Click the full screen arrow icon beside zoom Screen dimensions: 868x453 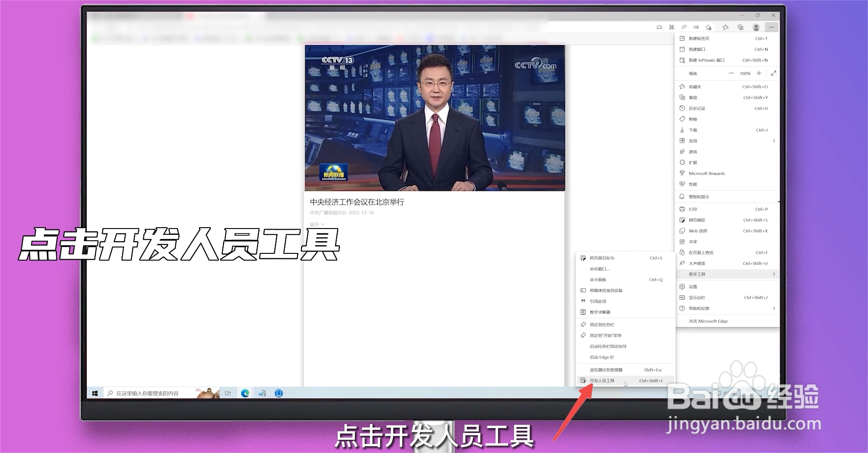774,73
